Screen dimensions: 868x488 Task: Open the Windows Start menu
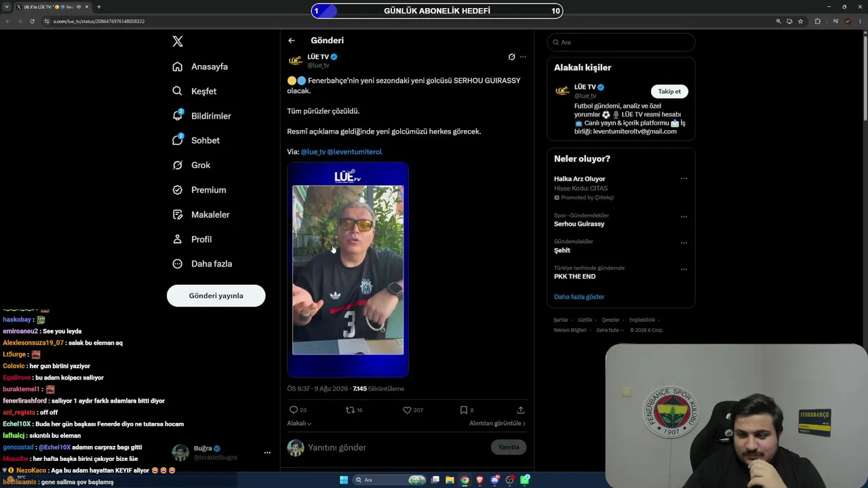point(344,480)
